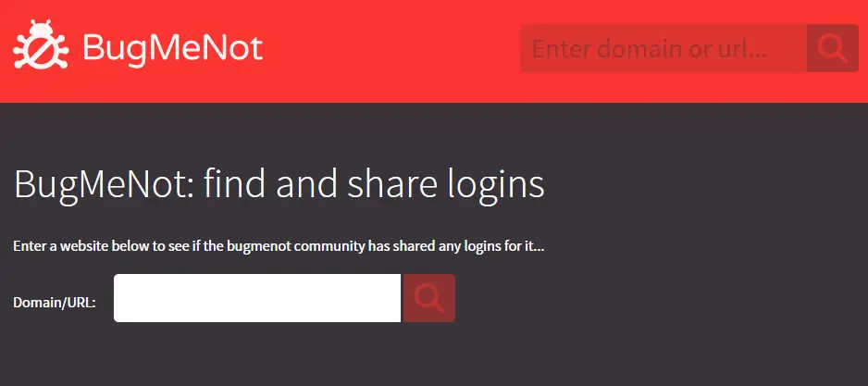Focus the 'Enter domain or url...' header search box

(663, 48)
